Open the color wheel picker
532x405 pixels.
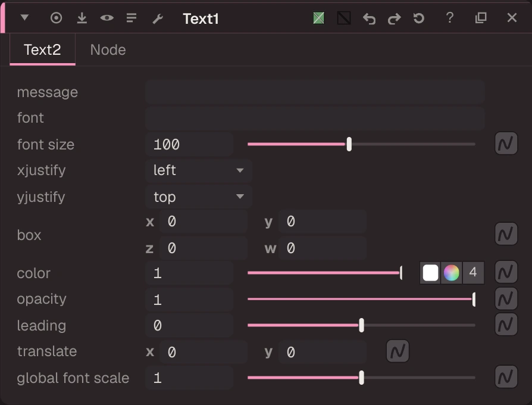[451, 273]
